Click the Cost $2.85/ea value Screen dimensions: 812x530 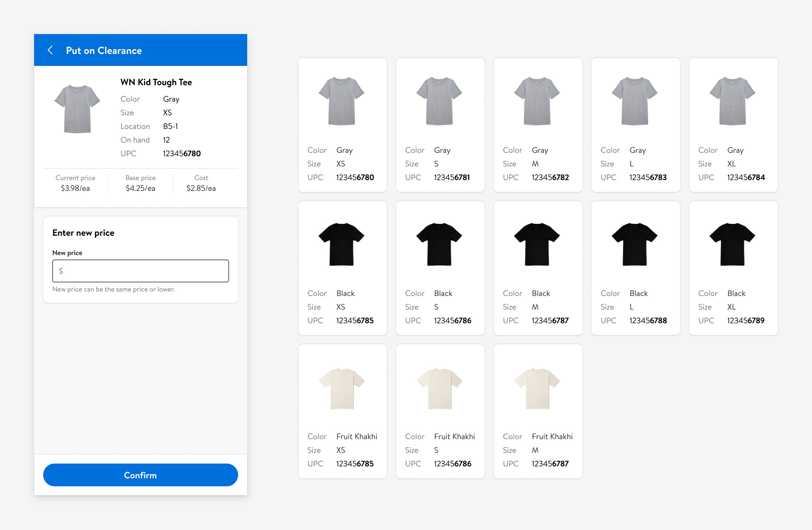coord(201,188)
